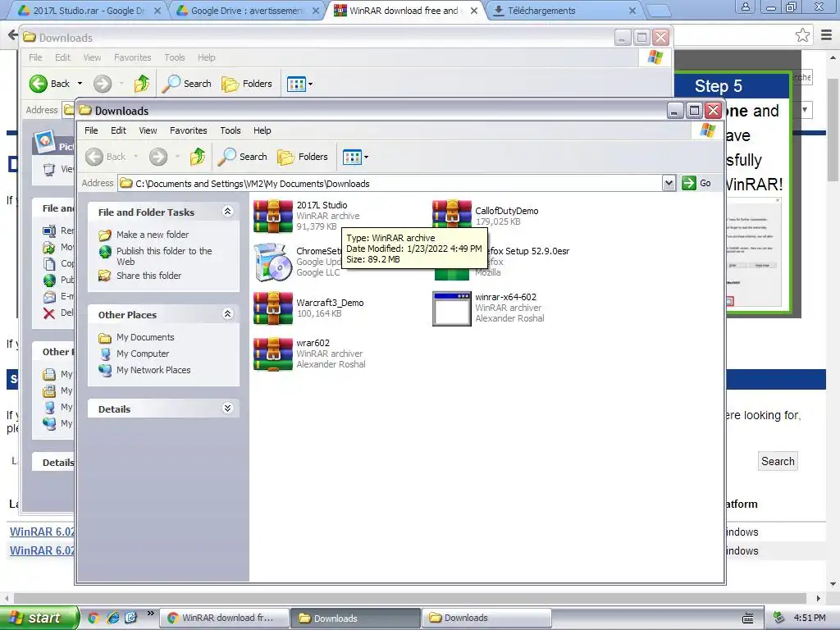Click the on-screen keyboard tray icon
Image resolution: width=840 pixels, height=630 pixels.
748,619
